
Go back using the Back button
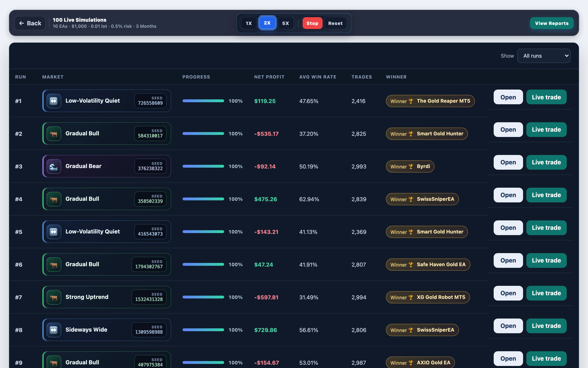coord(30,23)
